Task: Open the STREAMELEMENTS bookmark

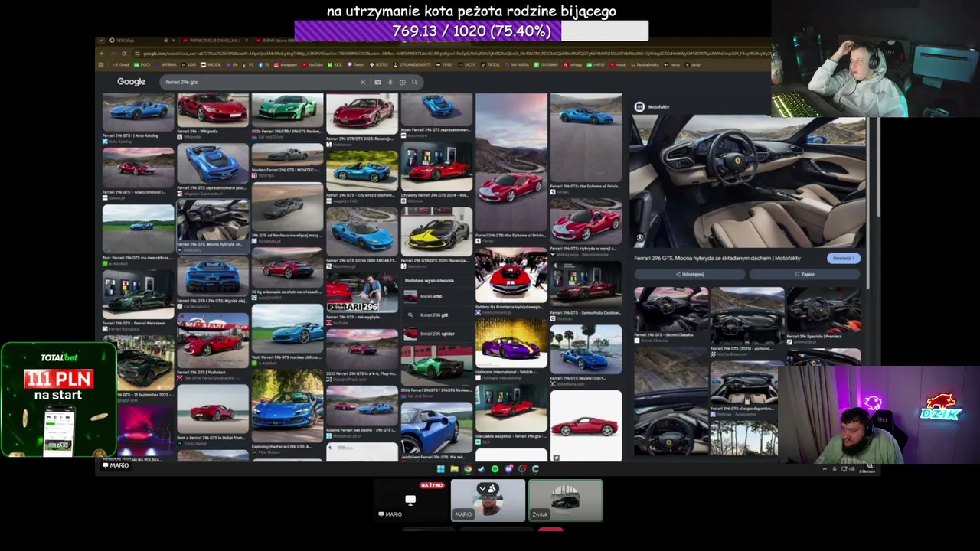Action: pos(413,65)
